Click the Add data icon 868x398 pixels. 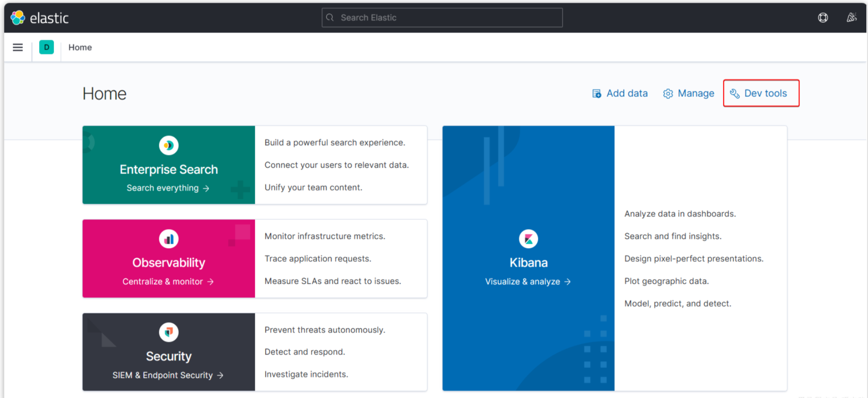(597, 93)
